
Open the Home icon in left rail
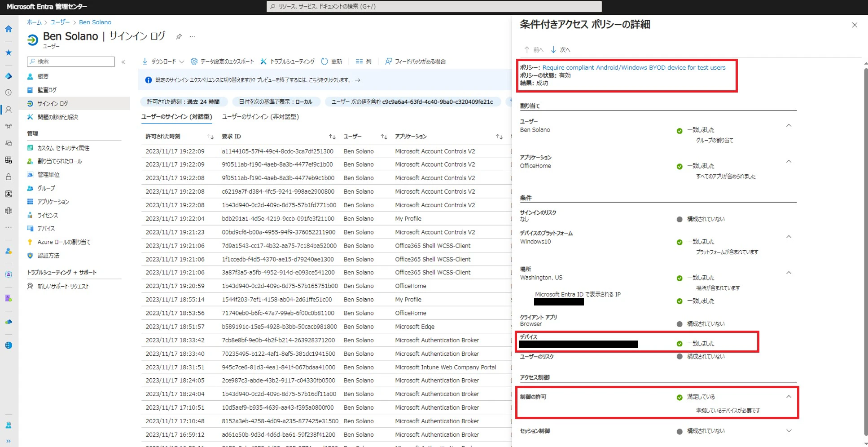[9, 29]
